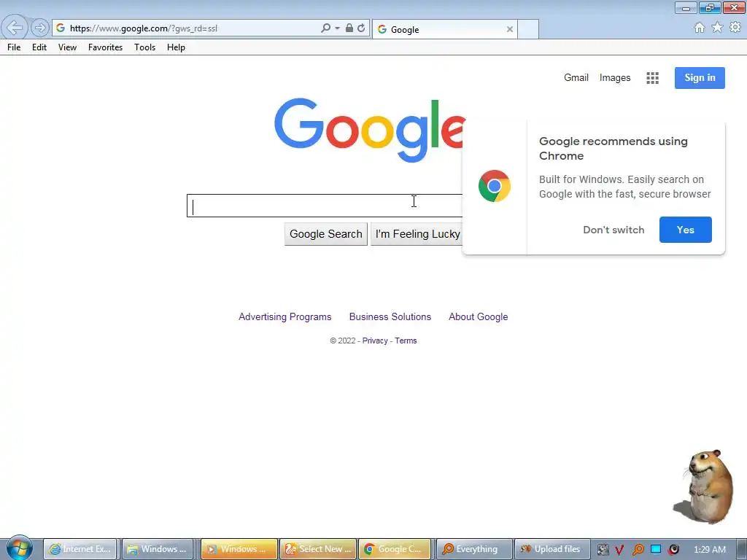Switch to Everything search taskbar button
Viewport: 747px width, 560px height.
point(474,549)
